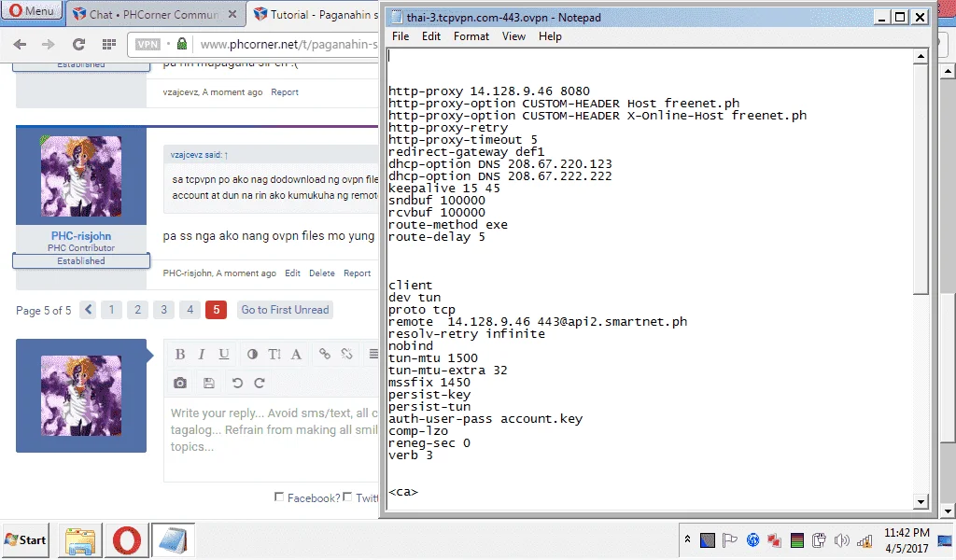Screen dimensions: 956x560
Task: Open Notepad Format menu
Action: click(x=471, y=36)
